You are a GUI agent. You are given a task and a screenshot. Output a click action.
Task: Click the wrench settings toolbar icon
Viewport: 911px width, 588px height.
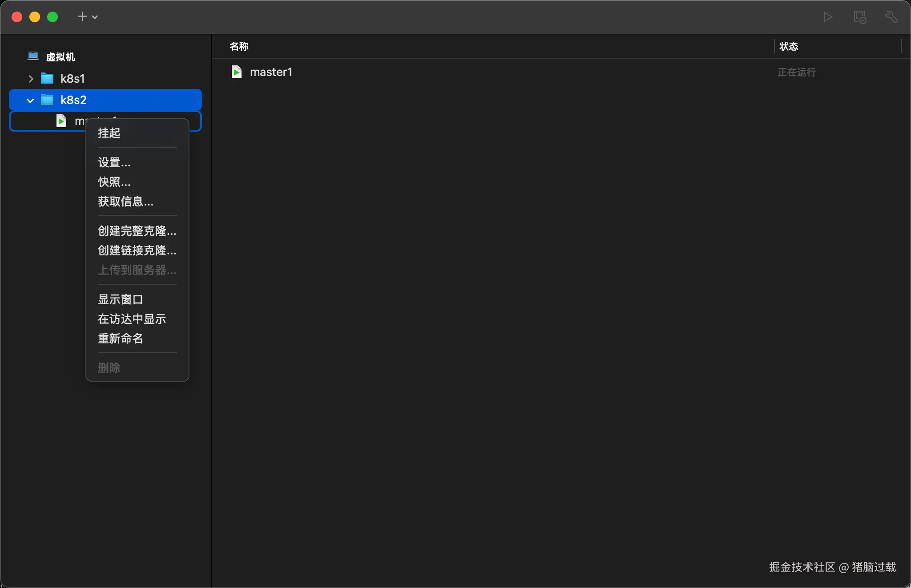(x=891, y=17)
